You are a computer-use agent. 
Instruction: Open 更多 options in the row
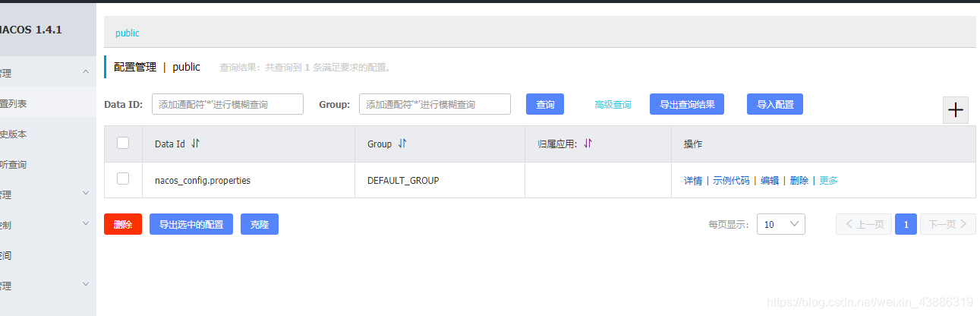(x=829, y=181)
